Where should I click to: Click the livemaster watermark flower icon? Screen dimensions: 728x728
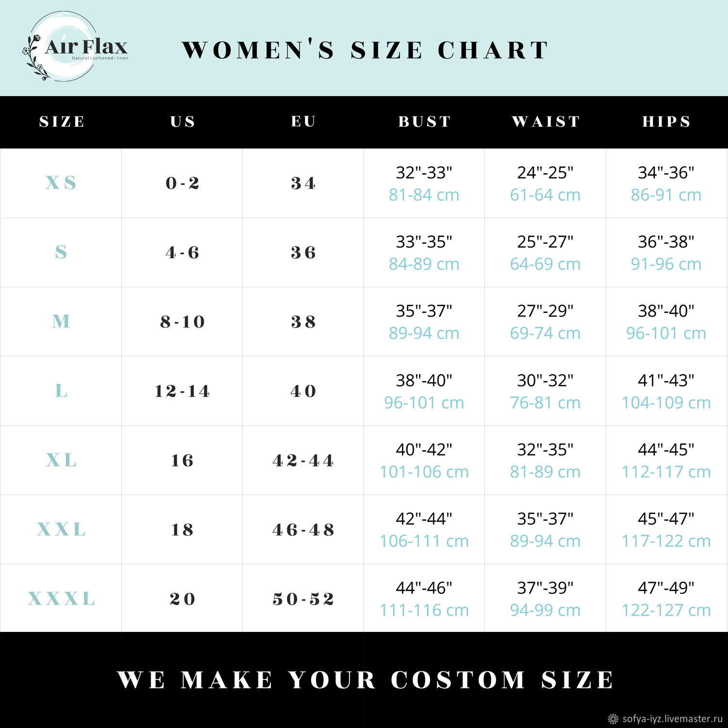(x=613, y=719)
